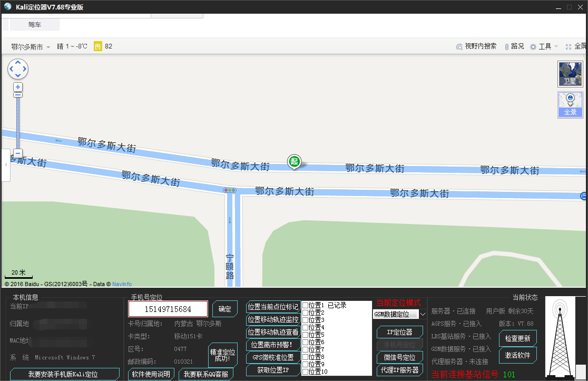588x381 pixels.
Task: Click the base station tower image
Action: (x=560, y=336)
